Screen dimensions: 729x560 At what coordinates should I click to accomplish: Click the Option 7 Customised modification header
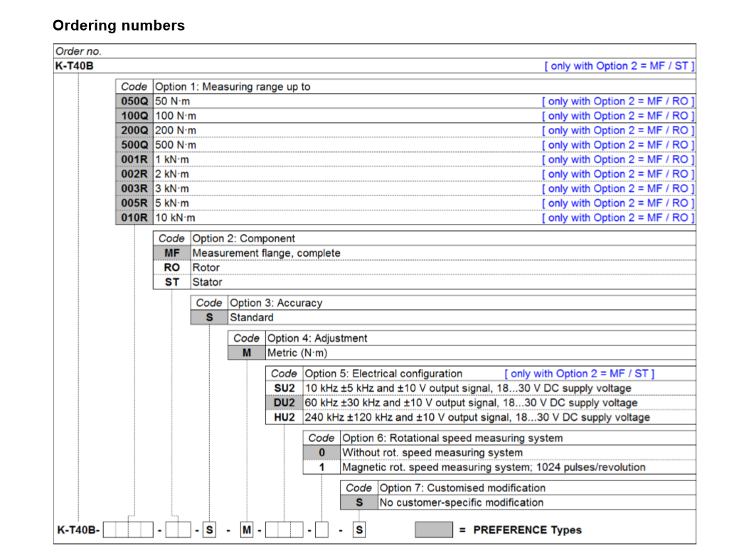(462, 488)
